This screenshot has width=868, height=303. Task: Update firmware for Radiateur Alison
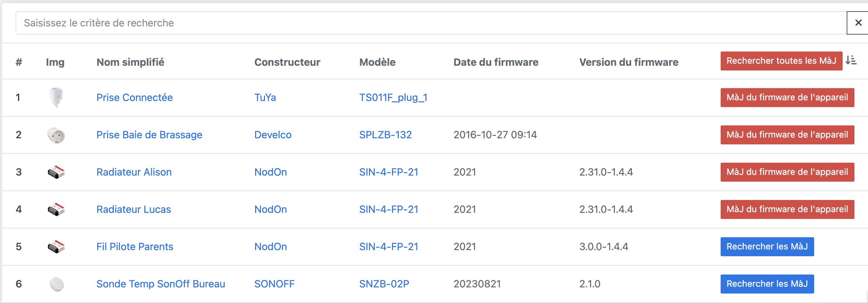787,172
